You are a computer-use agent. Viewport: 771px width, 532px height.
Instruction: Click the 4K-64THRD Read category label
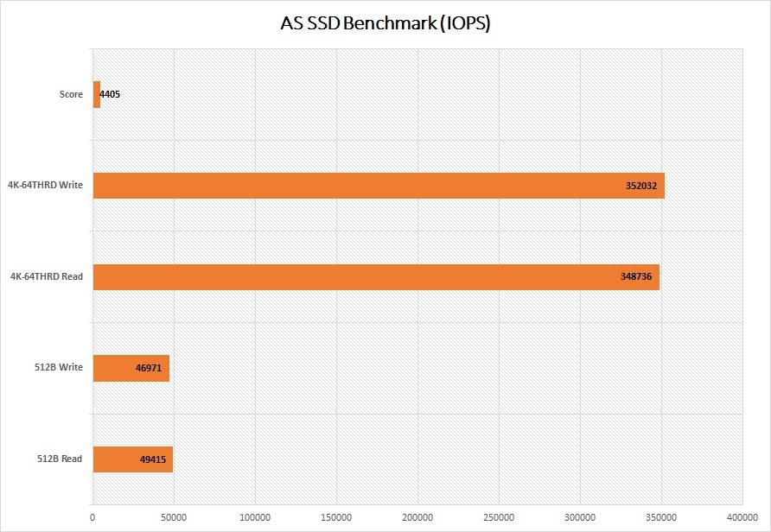click(47, 276)
